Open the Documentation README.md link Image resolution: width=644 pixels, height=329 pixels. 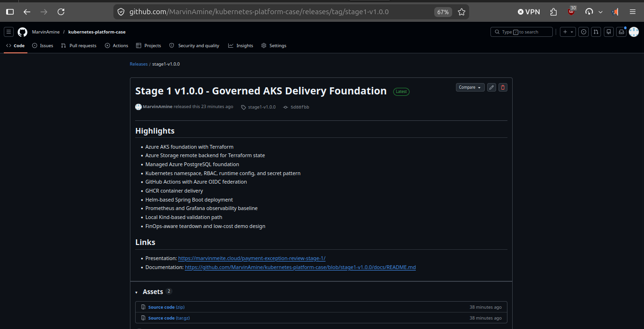click(300, 267)
